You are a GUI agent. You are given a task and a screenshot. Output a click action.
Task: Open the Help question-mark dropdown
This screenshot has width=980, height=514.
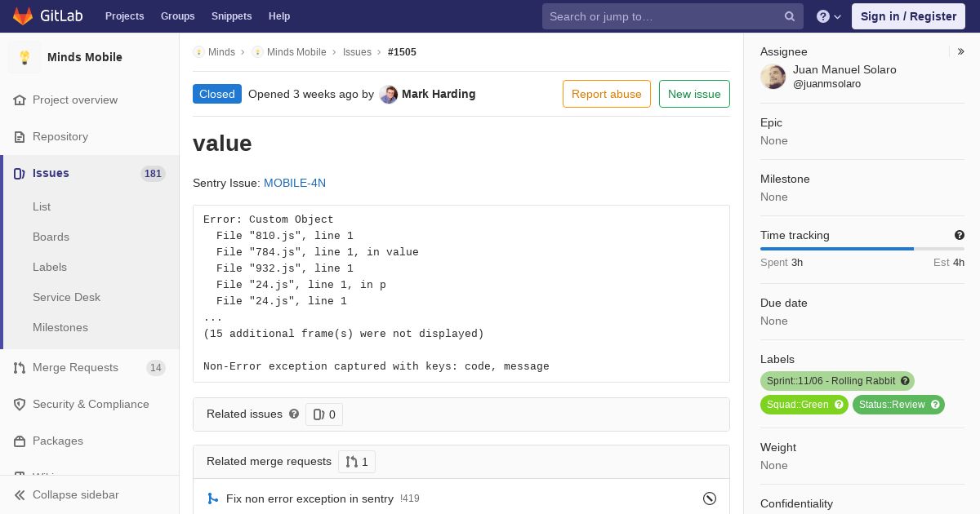point(829,16)
